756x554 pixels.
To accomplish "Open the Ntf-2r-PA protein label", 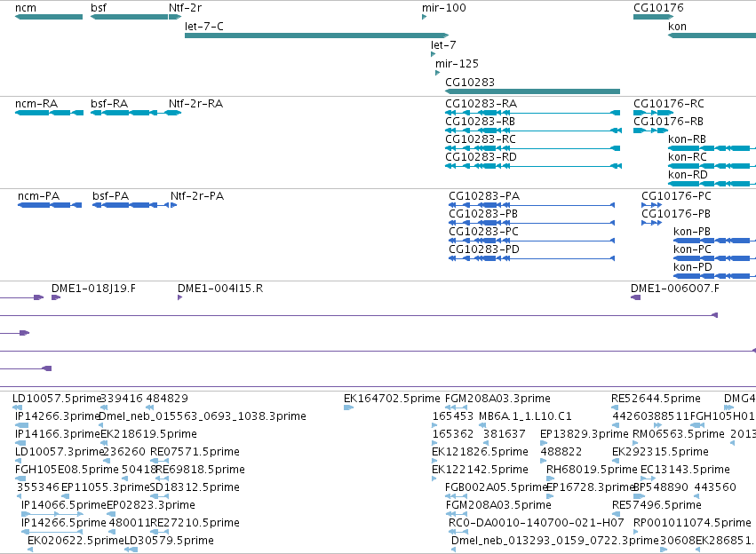I will [x=196, y=196].
